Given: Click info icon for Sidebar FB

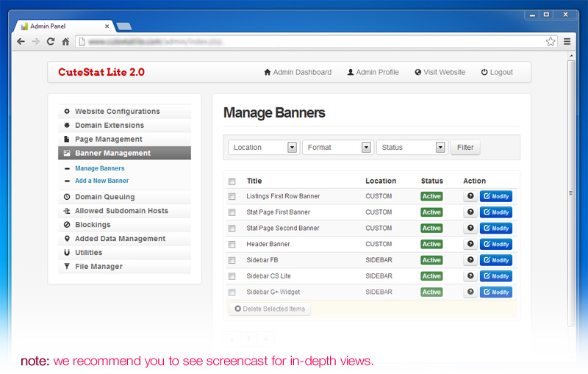Looking at the screenshot, I should [470, 259].
